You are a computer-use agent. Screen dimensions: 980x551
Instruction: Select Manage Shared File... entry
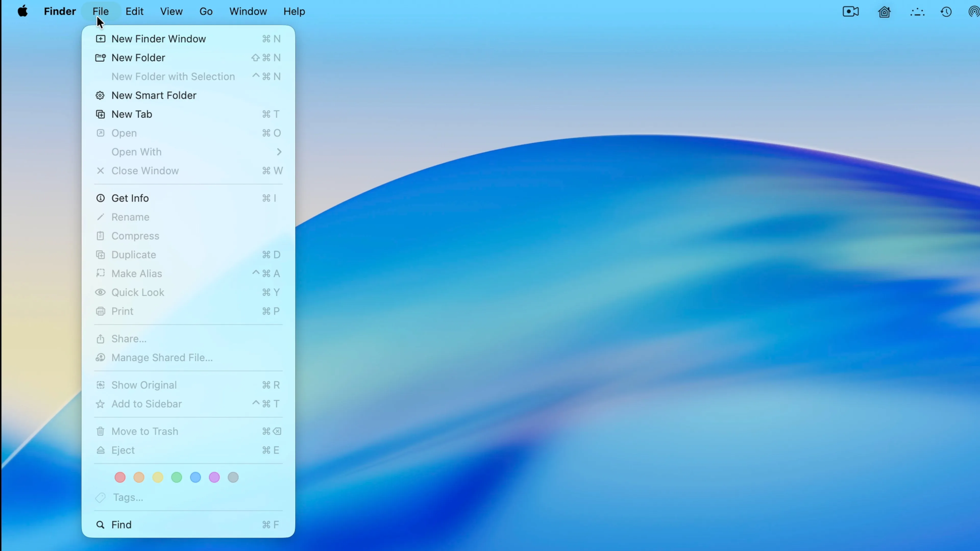[x=188, y=357]
